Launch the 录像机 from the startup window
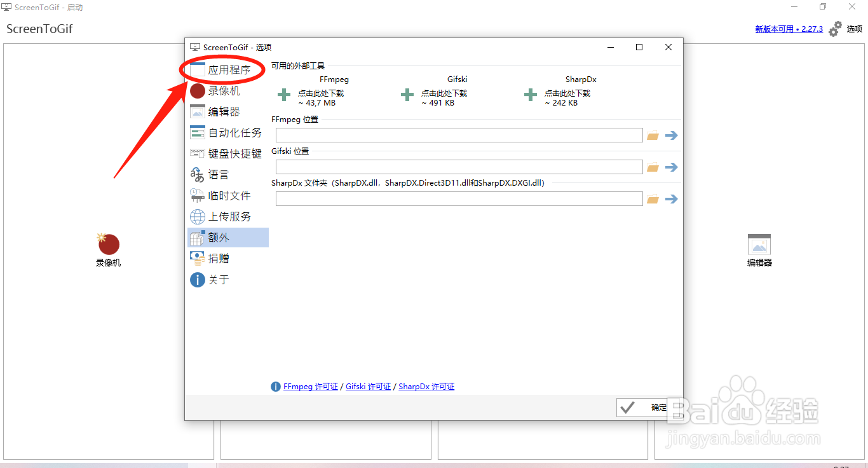The image size is (868, 468). tap(109, 249)
